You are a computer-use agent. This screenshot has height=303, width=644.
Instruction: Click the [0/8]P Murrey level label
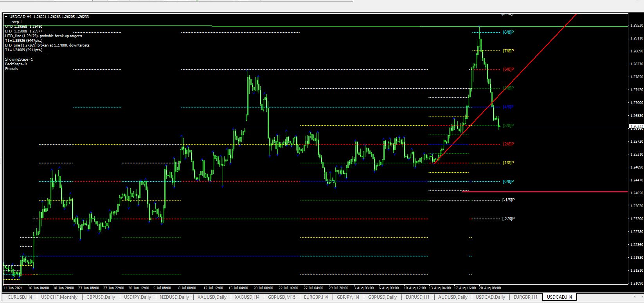(x=508, y=181)
